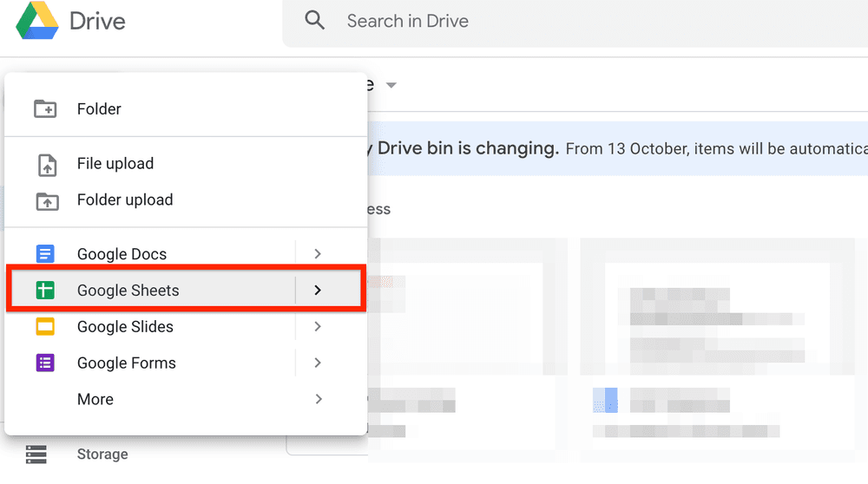Expand the Google Sheets submenu arrow

[318, 291]
